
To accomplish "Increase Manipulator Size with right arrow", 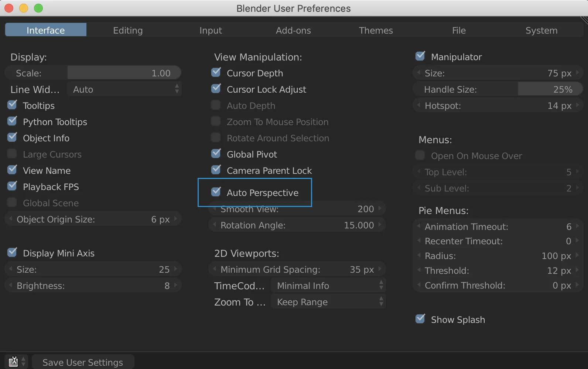I will 578,73.
